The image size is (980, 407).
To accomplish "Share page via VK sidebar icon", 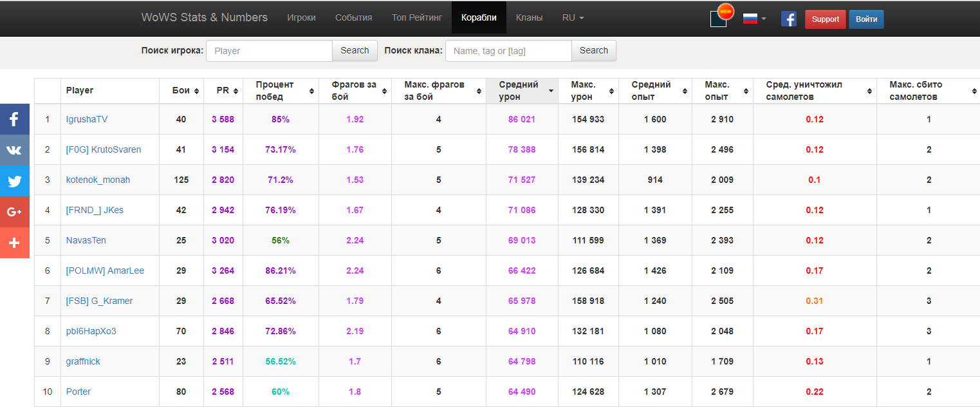I will point(14,150).
